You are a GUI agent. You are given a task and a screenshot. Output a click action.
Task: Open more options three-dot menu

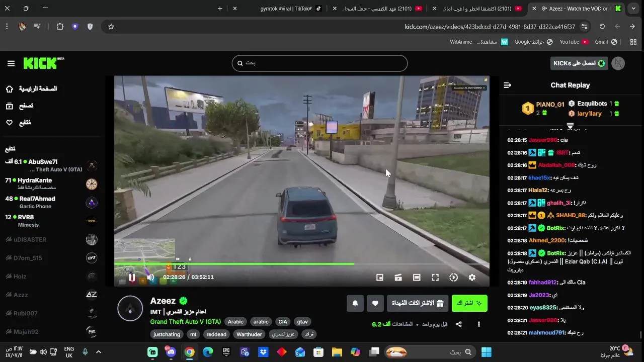pyautogui.click(x=479, y=324)
